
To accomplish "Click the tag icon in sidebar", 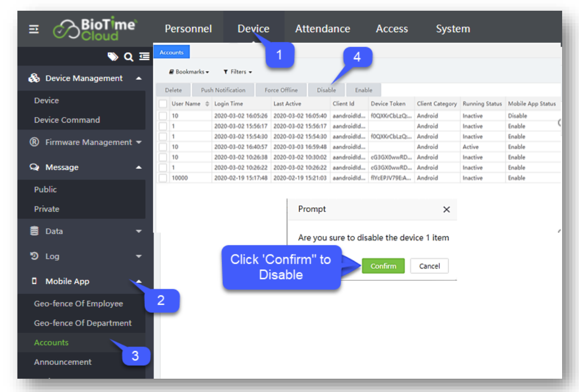I will tap(113, 57).
